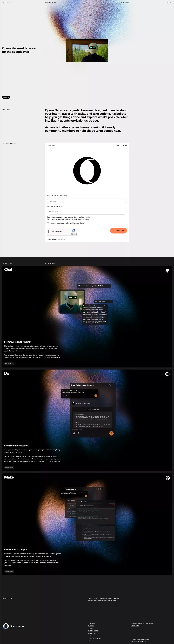The height and width of the screenshot is (644, 174).
Task: Click View More under Do section
Action: [x=9, y=468]
